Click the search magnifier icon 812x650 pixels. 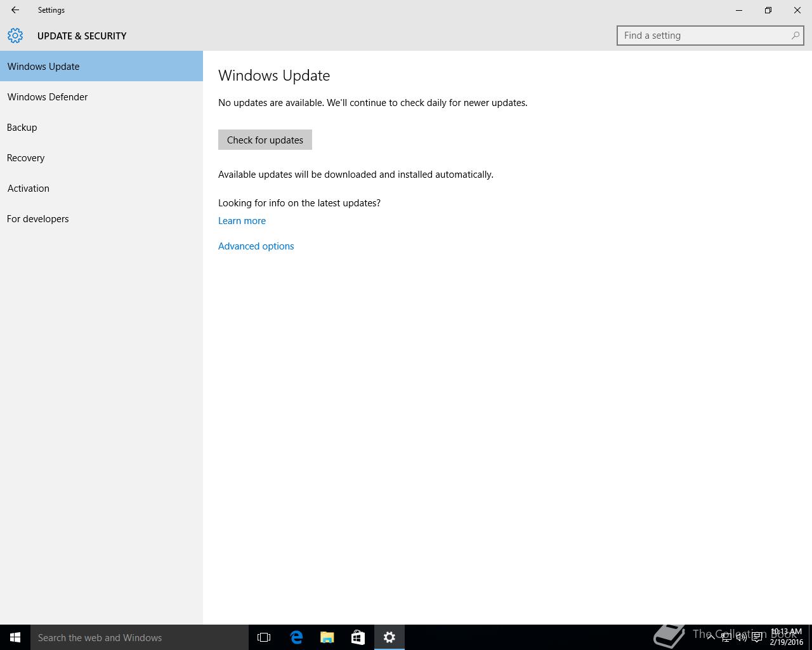[795, 36]
